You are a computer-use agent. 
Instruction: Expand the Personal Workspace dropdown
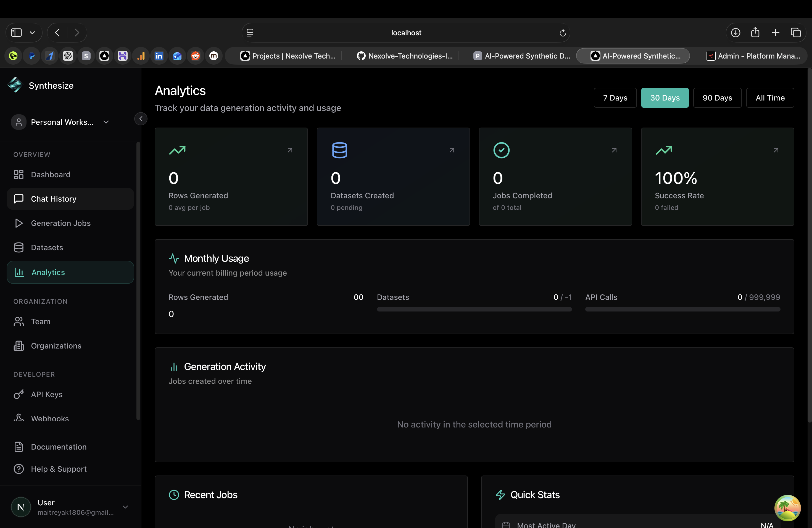pos(106,122)
